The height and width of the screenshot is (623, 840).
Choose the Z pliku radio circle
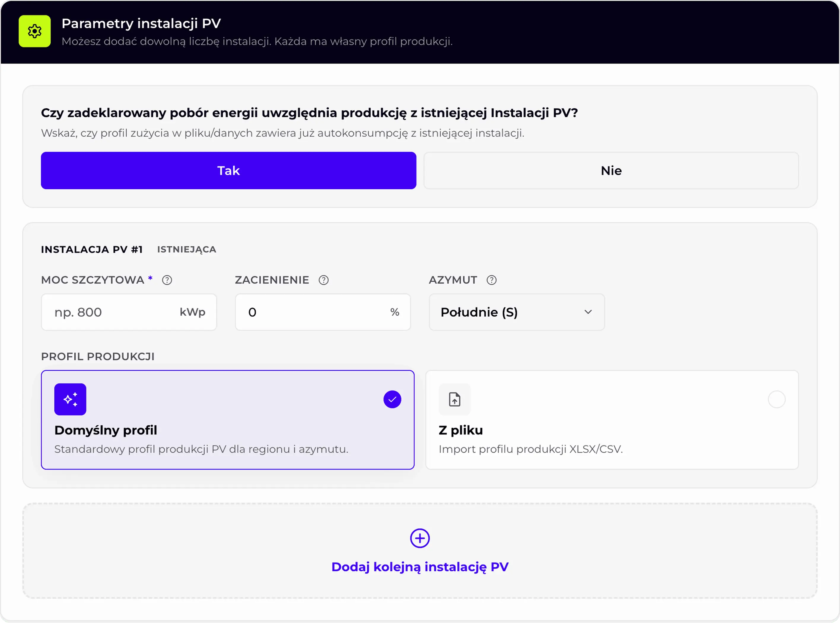[776, 400]
